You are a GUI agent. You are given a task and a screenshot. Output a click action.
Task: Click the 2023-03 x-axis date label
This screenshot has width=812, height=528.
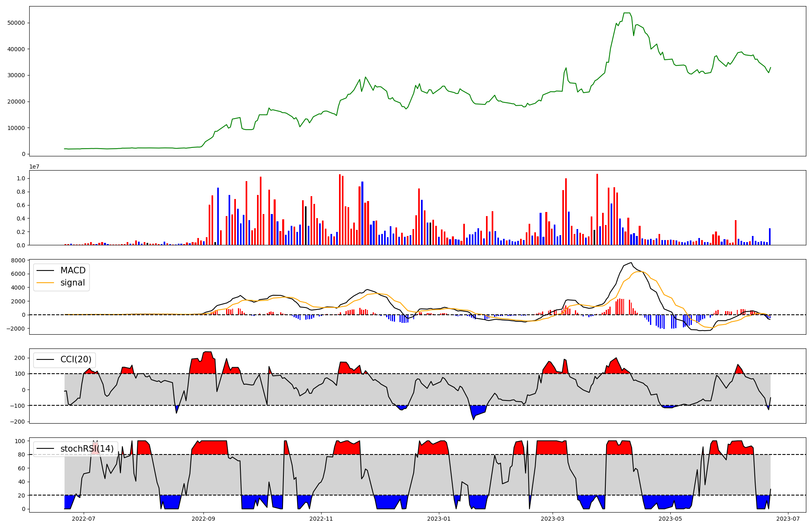tap(553, 519)
